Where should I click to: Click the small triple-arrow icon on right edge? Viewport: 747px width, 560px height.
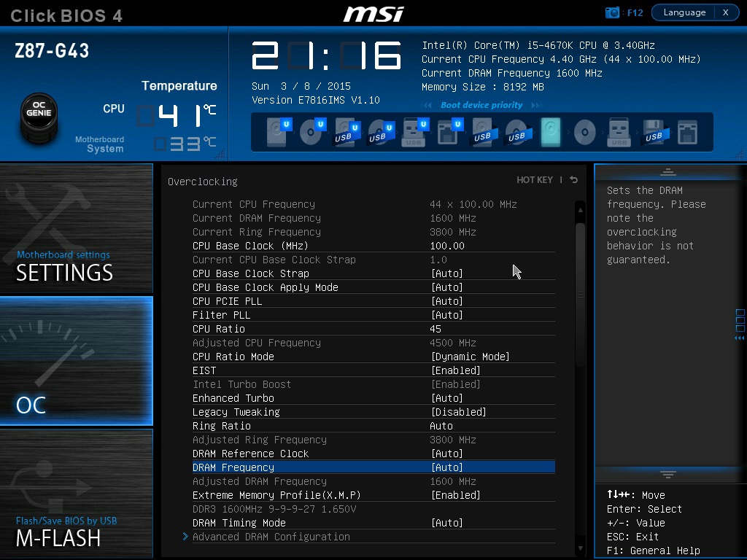coord(740,338)
